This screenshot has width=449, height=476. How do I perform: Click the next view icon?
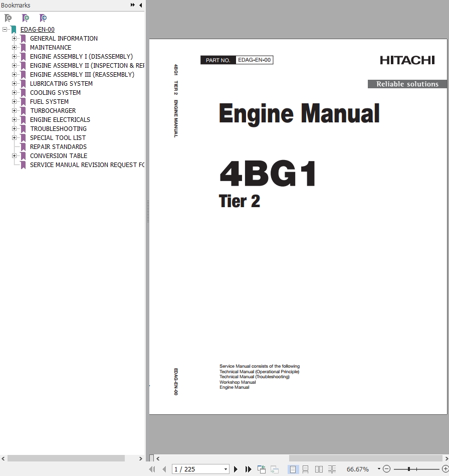pos(275,469)
